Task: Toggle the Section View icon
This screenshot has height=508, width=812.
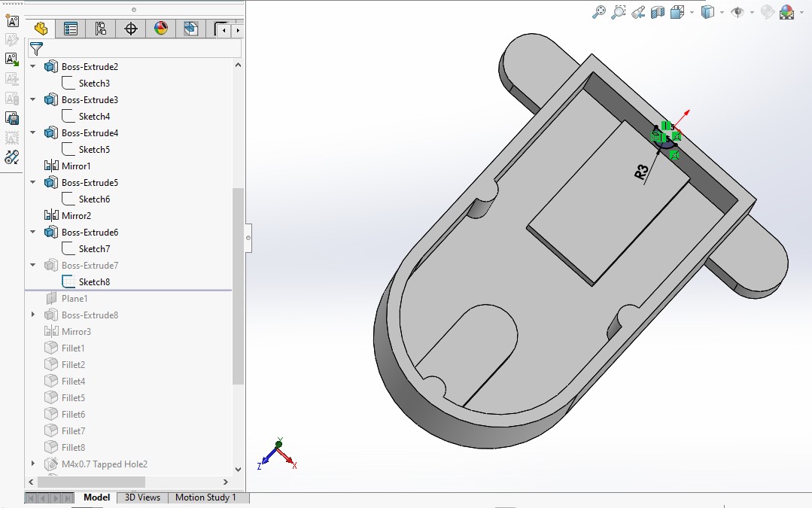Action: pyautogui.click(x=658, y=12)
